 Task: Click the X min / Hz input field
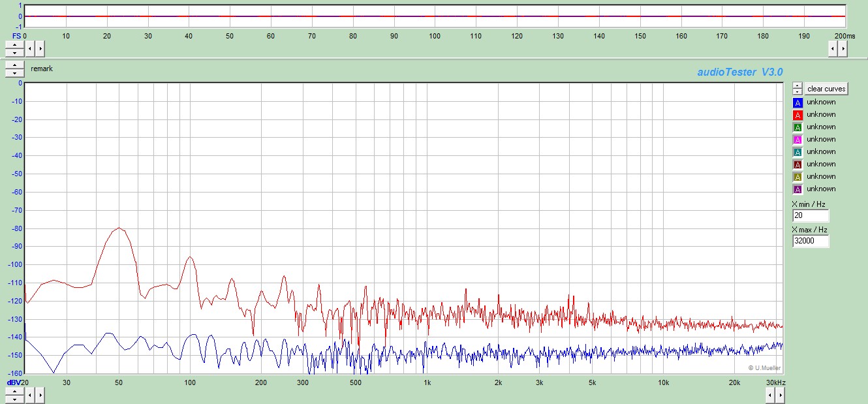click(811, 216)
